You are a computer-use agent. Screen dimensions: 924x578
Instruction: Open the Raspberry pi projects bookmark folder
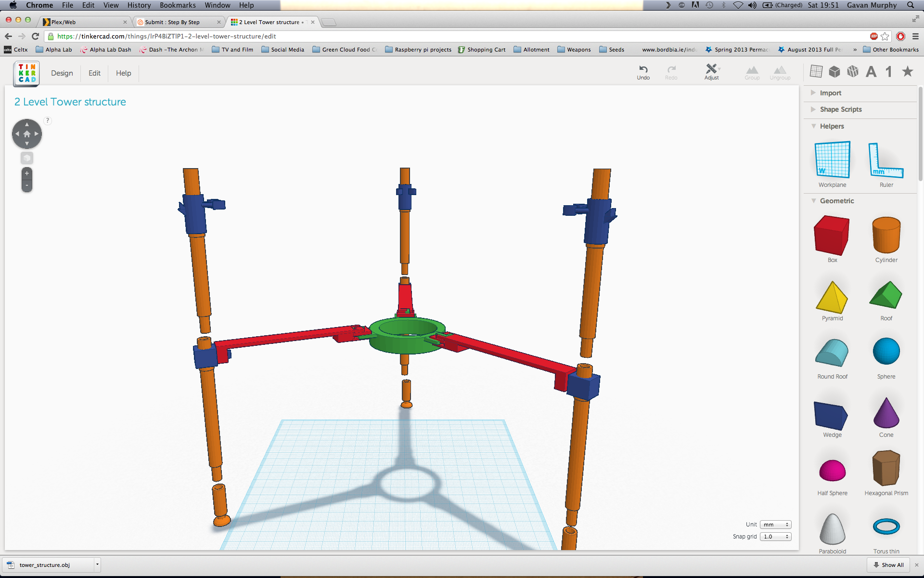pos(418,50)
